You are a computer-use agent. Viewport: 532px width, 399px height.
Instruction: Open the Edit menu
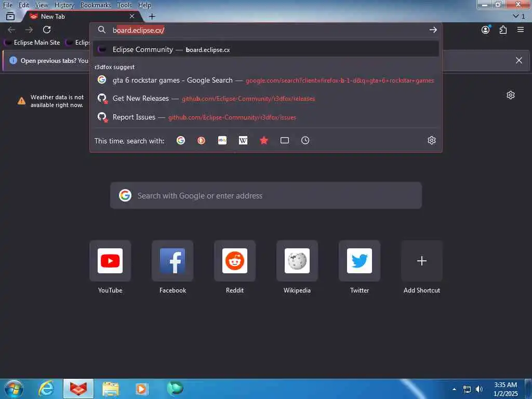[24, 5]
